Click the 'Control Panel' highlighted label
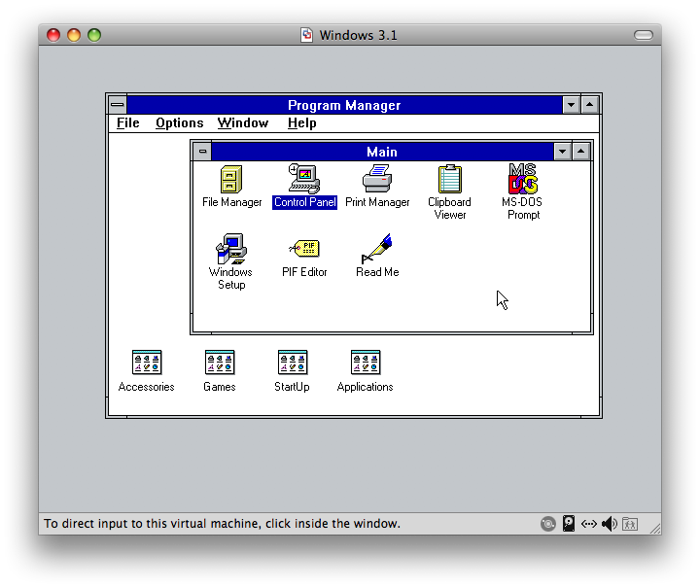The image size is (700, 588). pos(304,202)
